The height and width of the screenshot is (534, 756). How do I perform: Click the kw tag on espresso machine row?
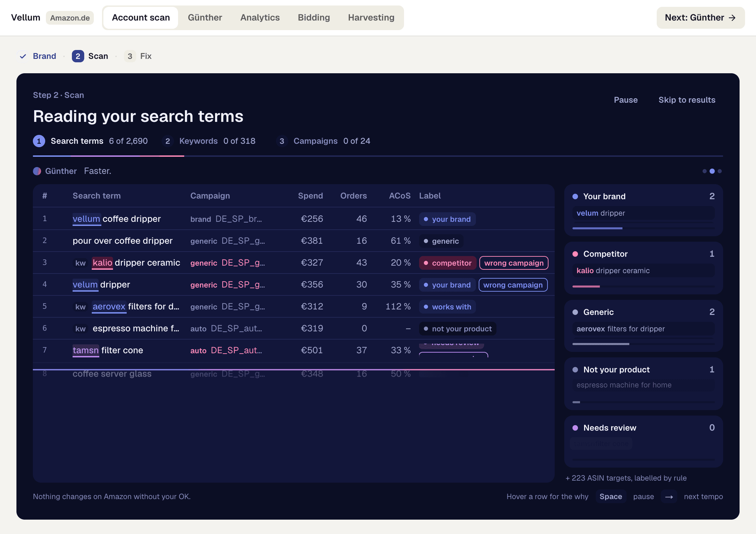[80, 329]
